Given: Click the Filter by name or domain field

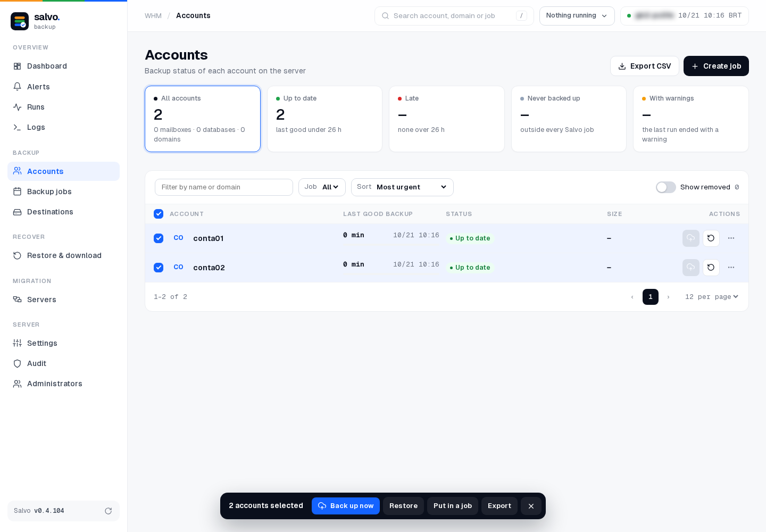Looking at the screenshot, I should click(224, 187).
